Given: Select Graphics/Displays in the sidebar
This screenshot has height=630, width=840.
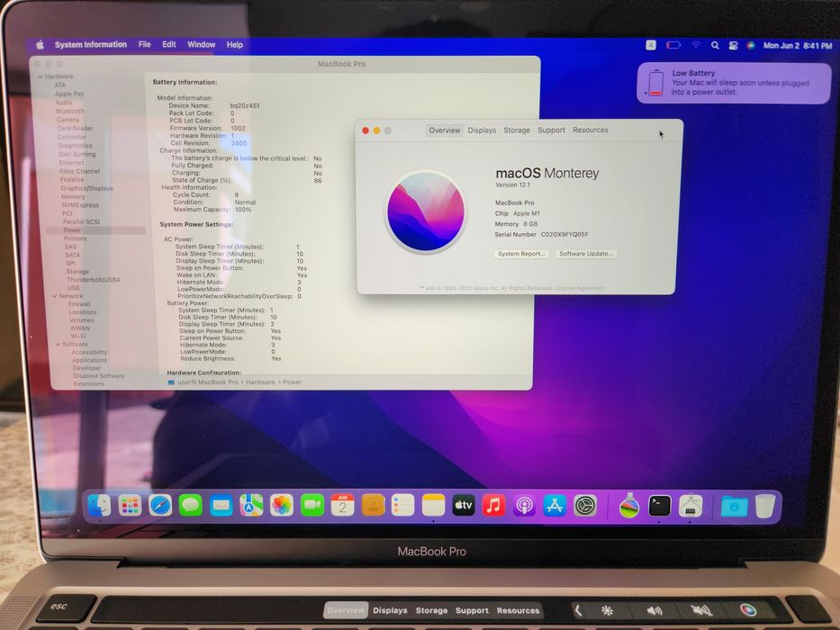Looking at the screenshot, I should [86, 188].
